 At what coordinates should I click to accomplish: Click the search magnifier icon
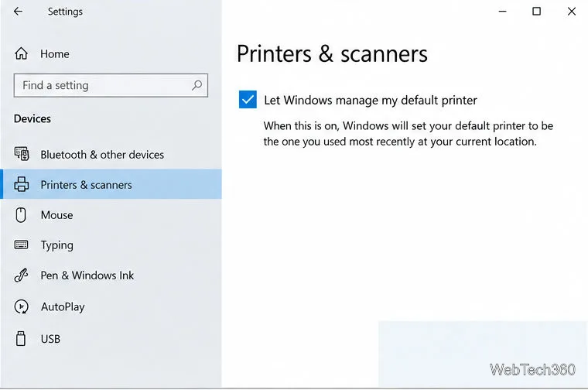(197, 85)
